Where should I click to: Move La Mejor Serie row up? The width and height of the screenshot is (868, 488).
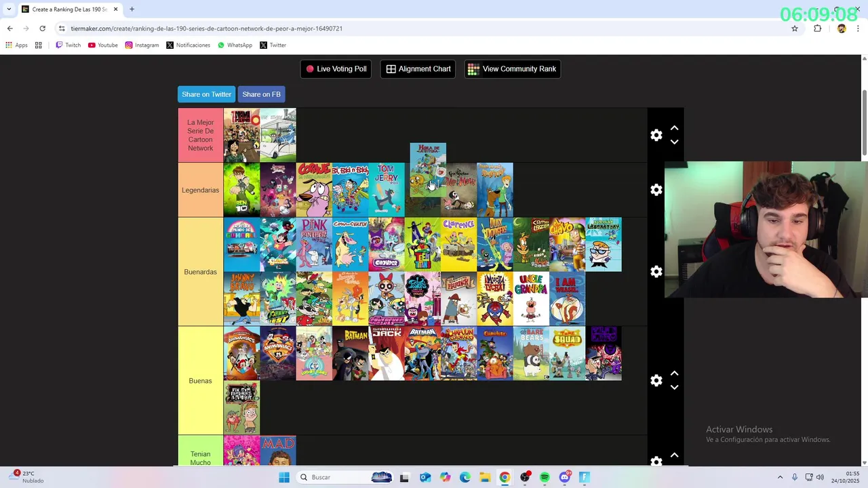coord(674,128)
